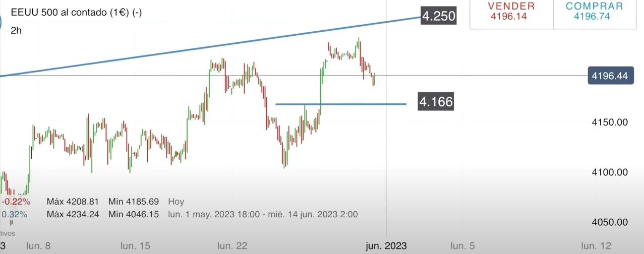Viewport: 644px width, 254px height.
Task: Click the 4050.00 price axis label
Action: [x=610, y=222]
